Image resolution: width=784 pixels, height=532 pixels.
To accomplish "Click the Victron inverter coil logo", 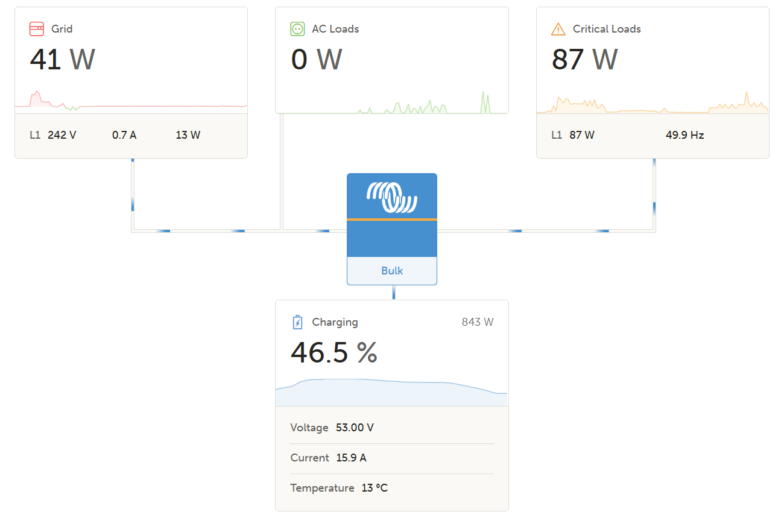I will click(x=392, y=197).
